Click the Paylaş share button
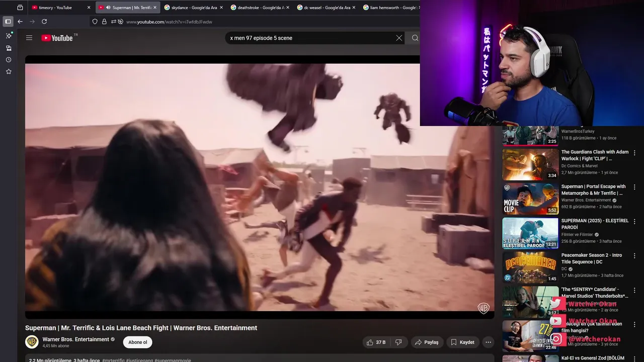 tap(427, 342)
